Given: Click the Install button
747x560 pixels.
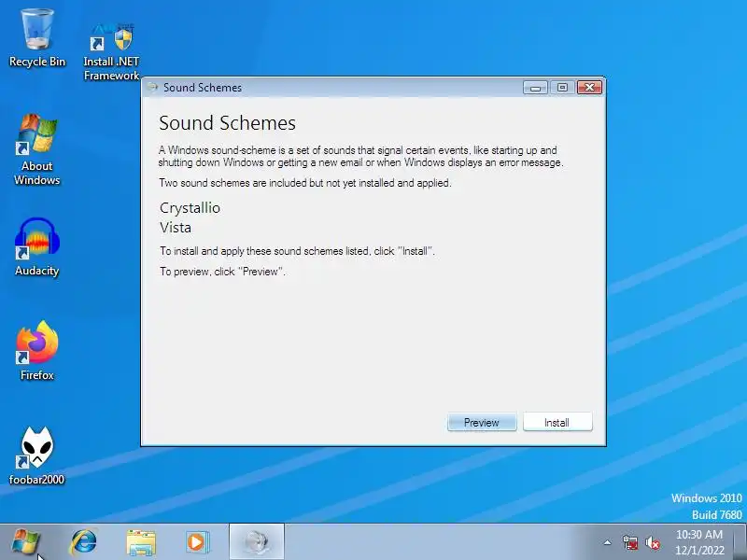Looking at the screenshot, I should pos(557,423).
